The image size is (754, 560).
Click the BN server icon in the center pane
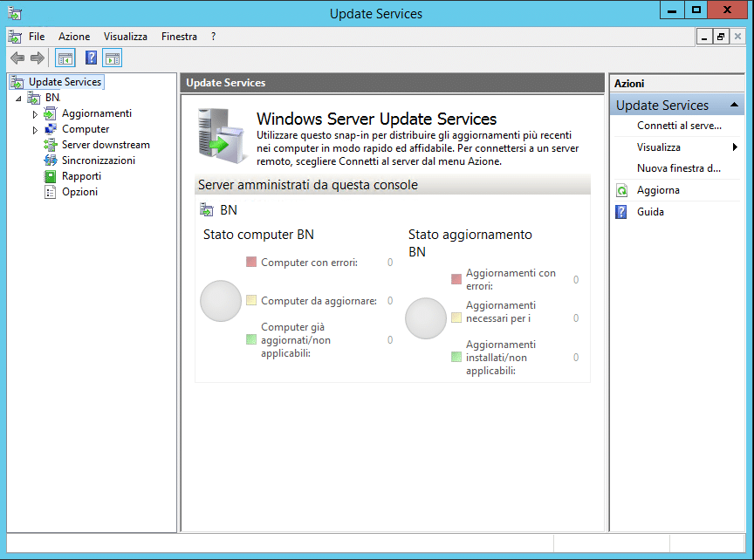tap(206, 210)
